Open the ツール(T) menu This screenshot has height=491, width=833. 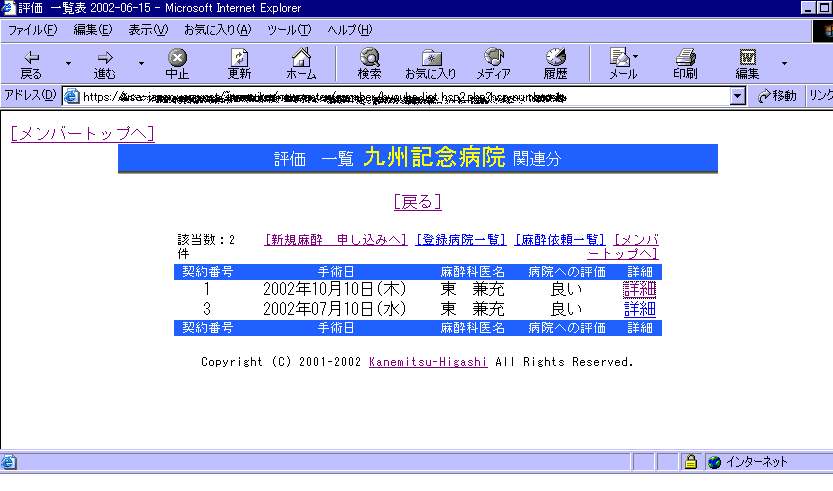[289, 29]
